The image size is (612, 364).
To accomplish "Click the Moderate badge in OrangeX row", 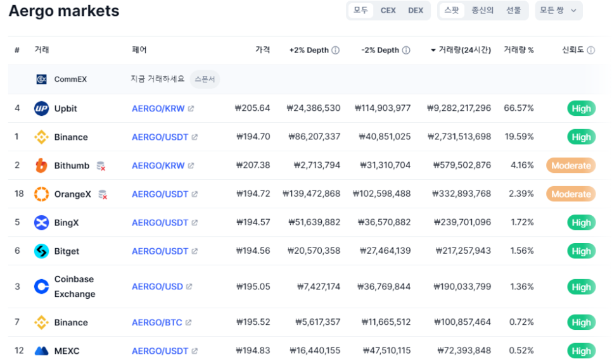I will (x=571, y=194).
